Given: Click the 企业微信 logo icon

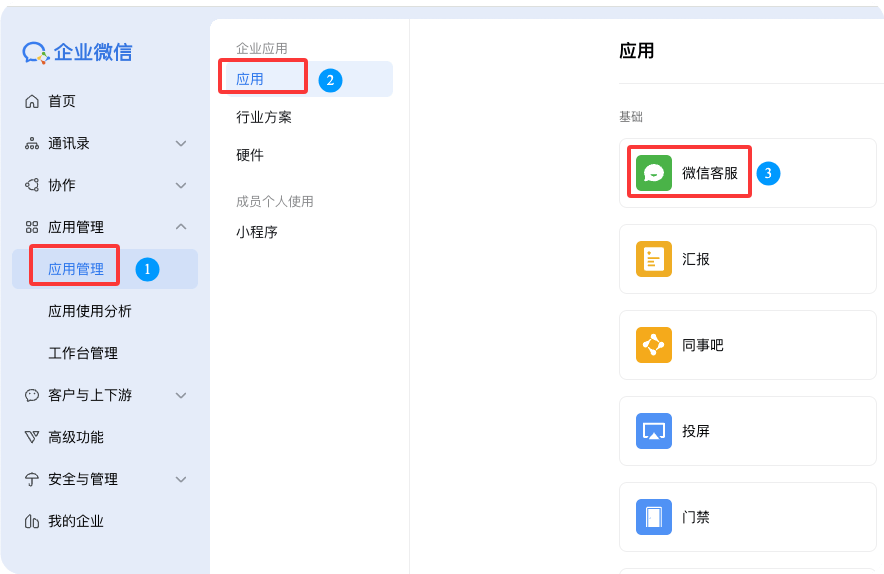Looking at the screenshot, I should coord(36,52).
